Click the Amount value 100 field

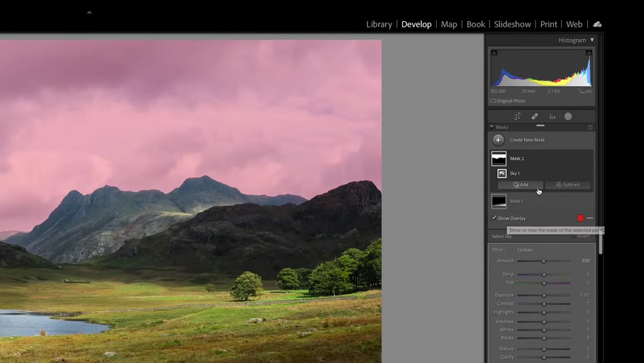tap(586, 261)
